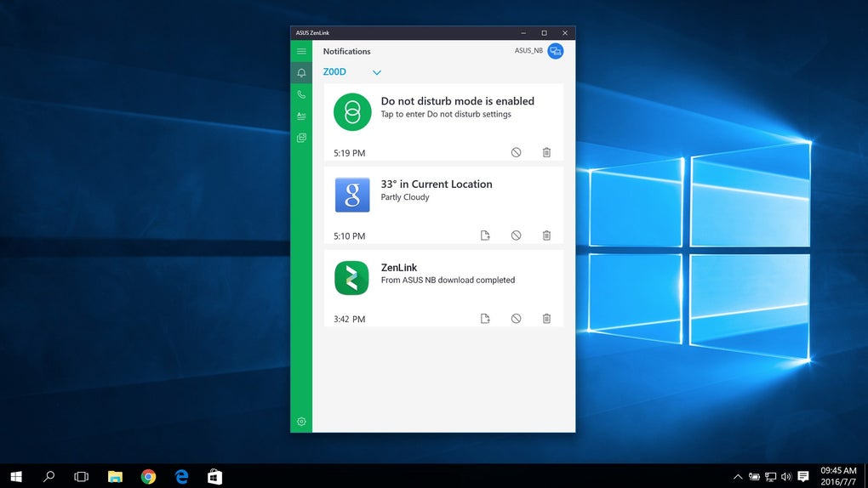Block notifications from the ZenLink app

(x=516, y=319)
